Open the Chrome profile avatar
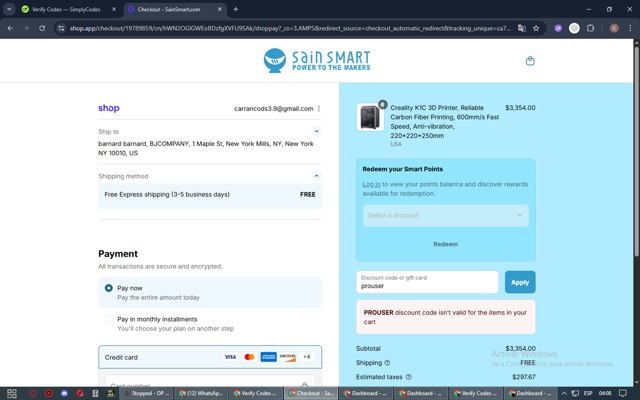 click(x=614, y=28)
